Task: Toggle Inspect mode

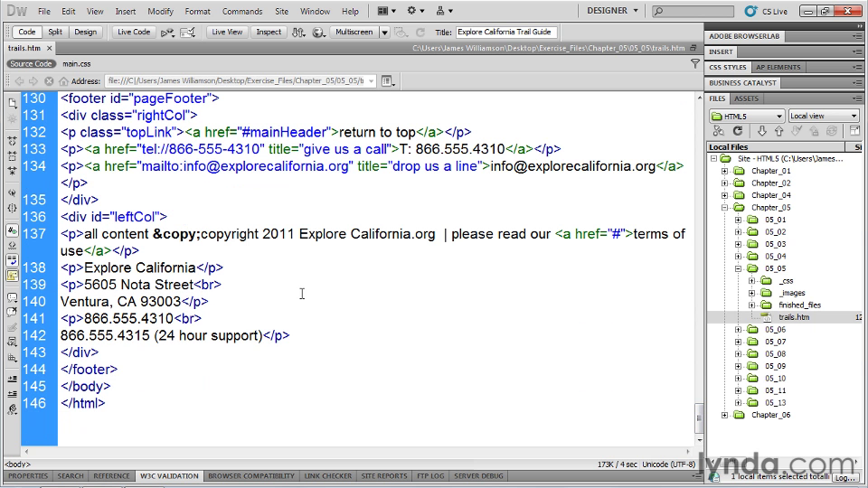Action: [x=269, y=33]
